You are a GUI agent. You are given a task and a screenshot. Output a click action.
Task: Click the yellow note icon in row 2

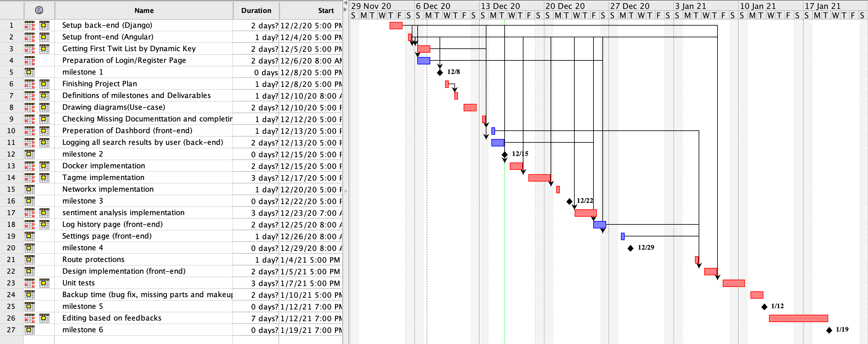(44, 37)
